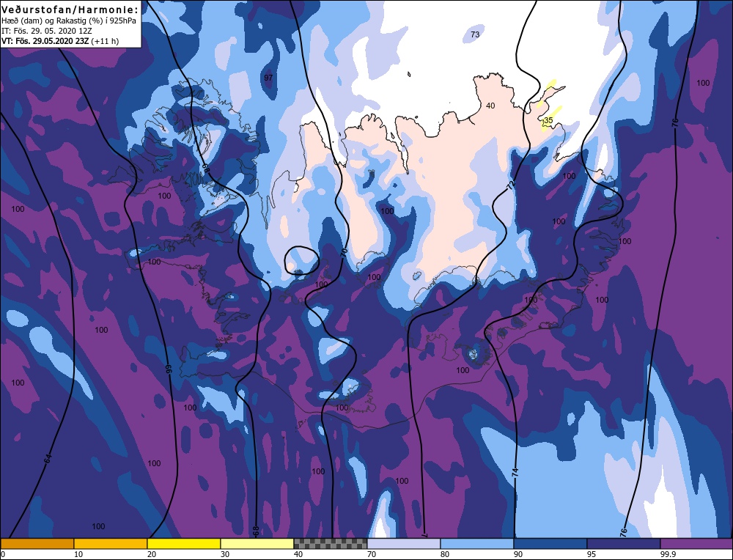The width and height of the screenshot is (733, 560).
Task: Select the checkered 40–70 legend swatch
Action: click(x=331, y=544)
